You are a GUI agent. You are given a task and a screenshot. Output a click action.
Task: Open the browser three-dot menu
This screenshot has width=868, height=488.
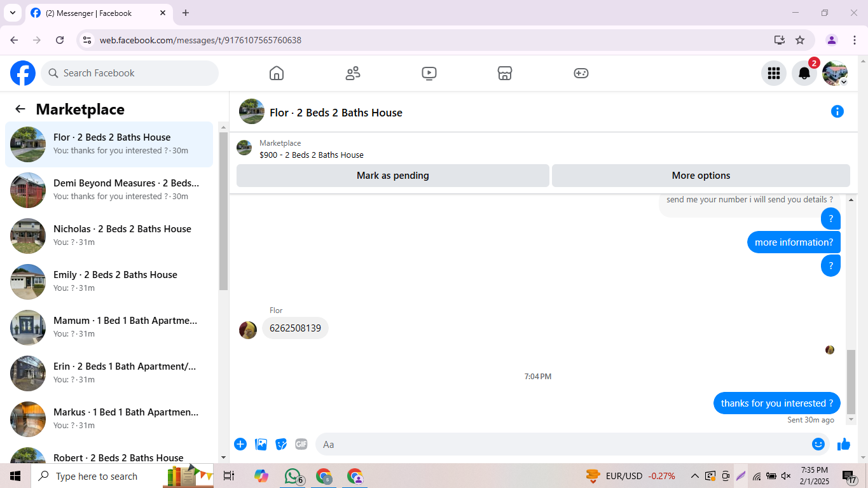point(853,40)
